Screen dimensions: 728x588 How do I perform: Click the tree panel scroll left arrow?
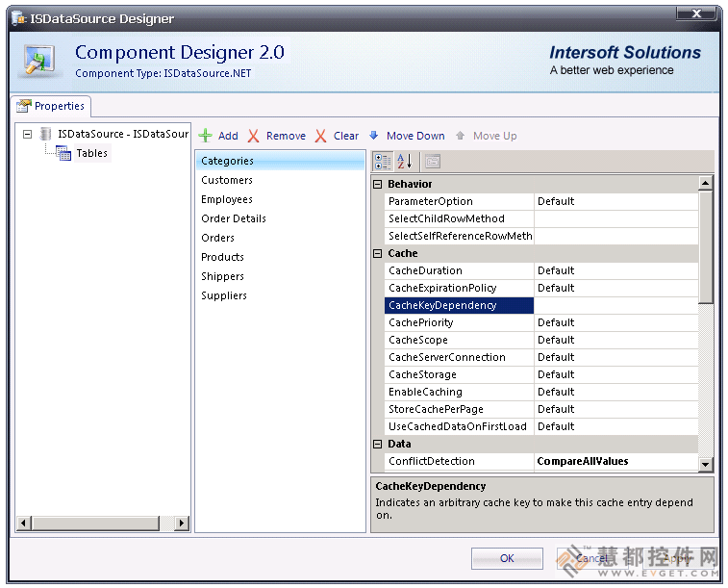pyautogui.click(x=23, y=523)
